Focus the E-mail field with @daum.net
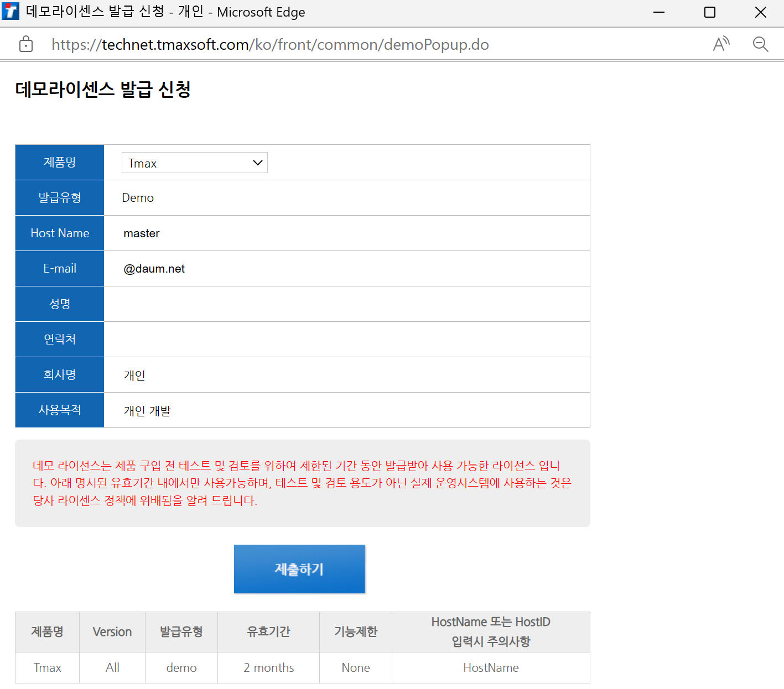The width and height of the screenshot is (784, 689). (x=347, y=269)
